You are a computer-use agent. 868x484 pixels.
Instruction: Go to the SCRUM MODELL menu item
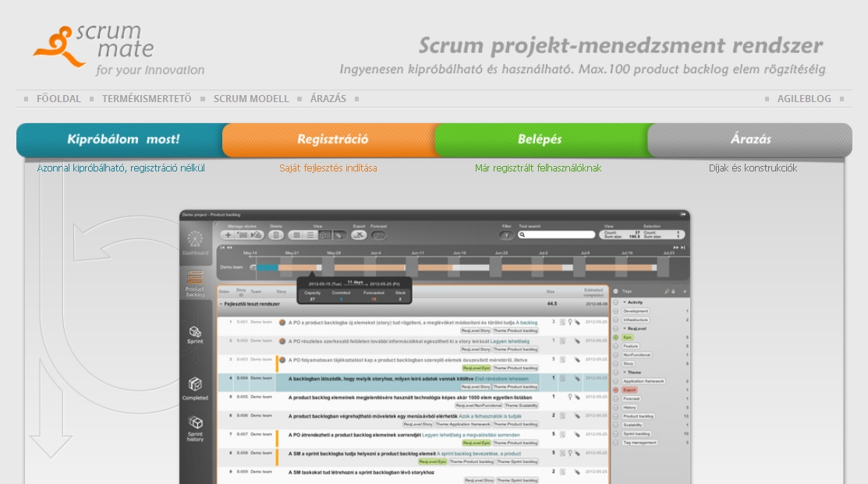(251, 99)
